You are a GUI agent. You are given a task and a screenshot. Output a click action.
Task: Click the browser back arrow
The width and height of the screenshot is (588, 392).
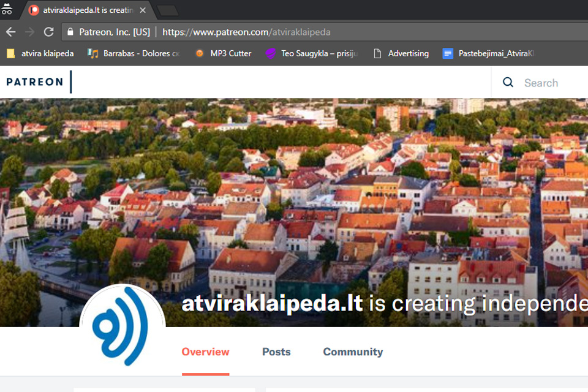(x=10, y=32)
